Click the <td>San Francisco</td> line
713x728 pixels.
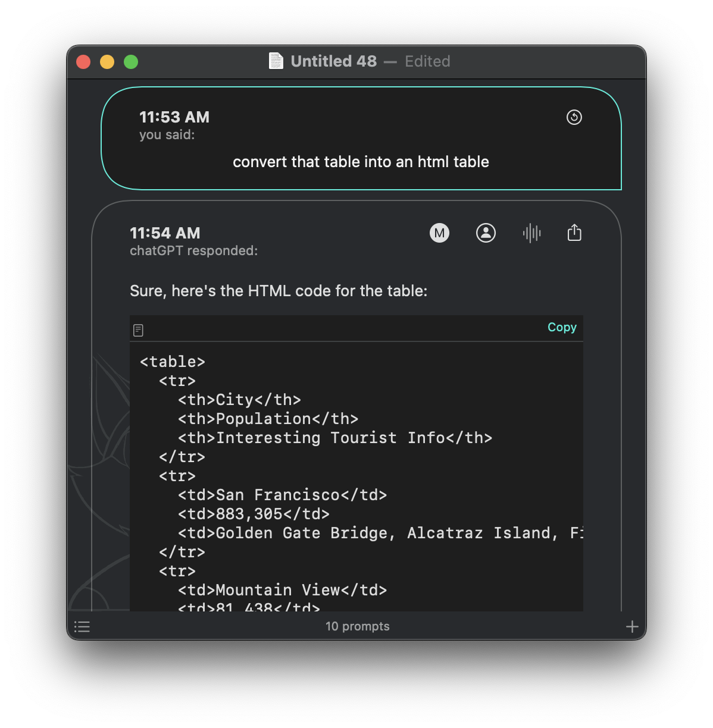coord(282,495)
